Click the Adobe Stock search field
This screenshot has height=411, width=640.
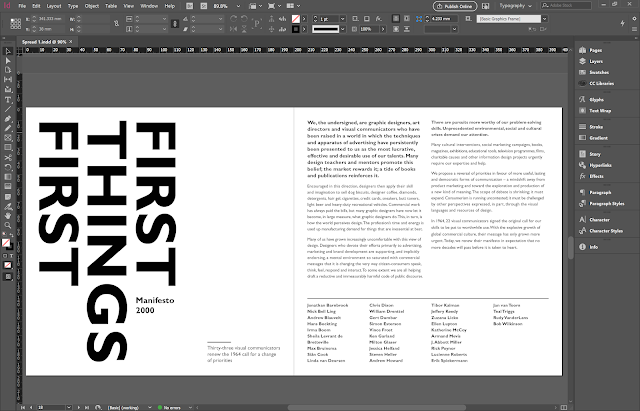coord(566,6)
